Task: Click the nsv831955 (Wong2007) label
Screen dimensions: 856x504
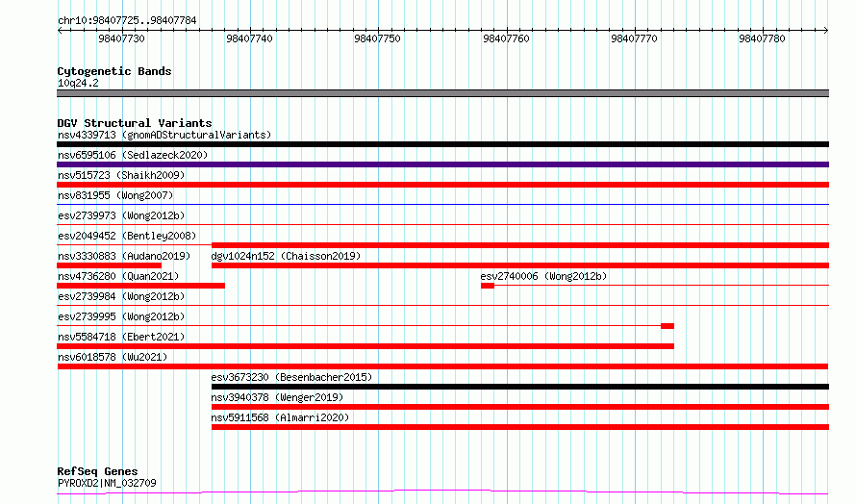Action: [x=115, y=195]
